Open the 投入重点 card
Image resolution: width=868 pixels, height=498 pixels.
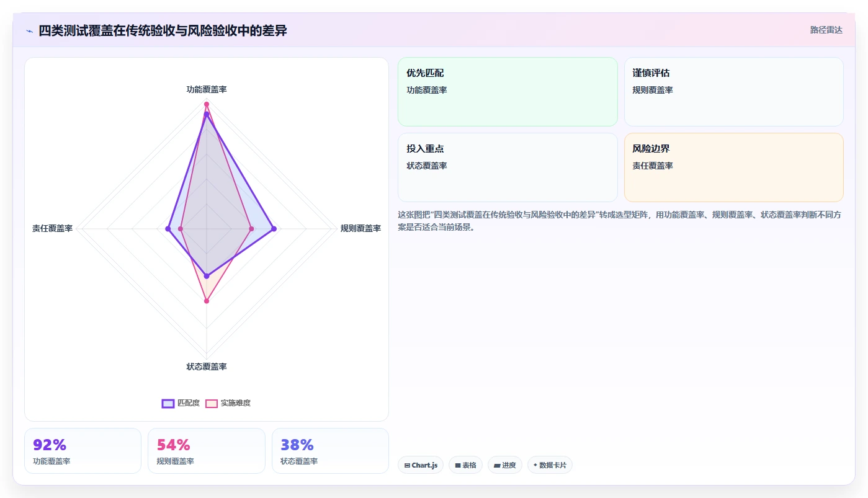508,167
